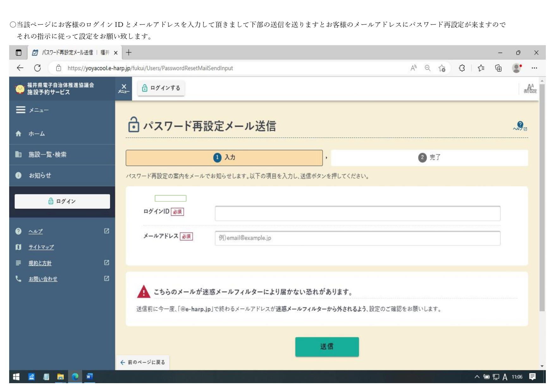Open a new browser tab
The image size is (555, 392).
tap(129, 52)
